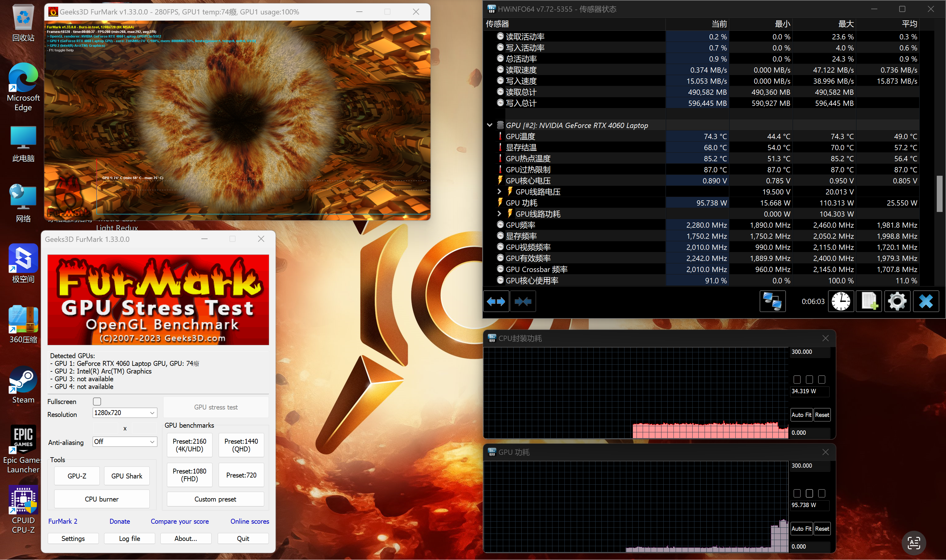Click Auto Fit in CPU封装功耗 graph
This screenshot has height=560, width=946.
point(801,415)
